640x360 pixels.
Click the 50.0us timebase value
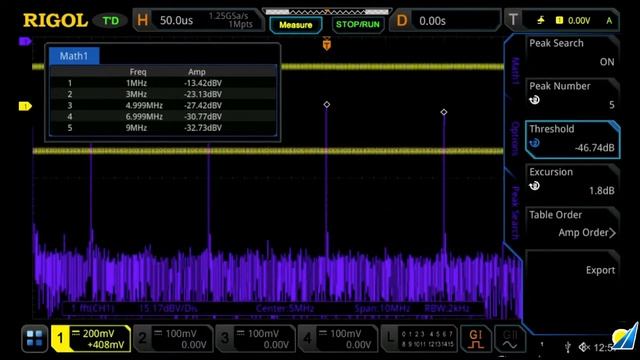click(x=176, y=20)
